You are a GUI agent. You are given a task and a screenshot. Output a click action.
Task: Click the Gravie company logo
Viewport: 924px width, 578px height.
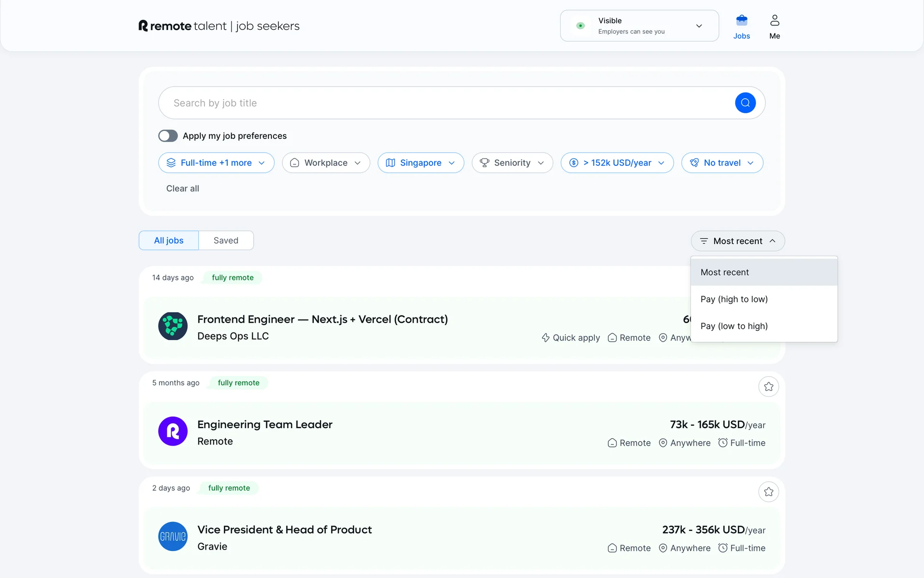tap(173, 537)
